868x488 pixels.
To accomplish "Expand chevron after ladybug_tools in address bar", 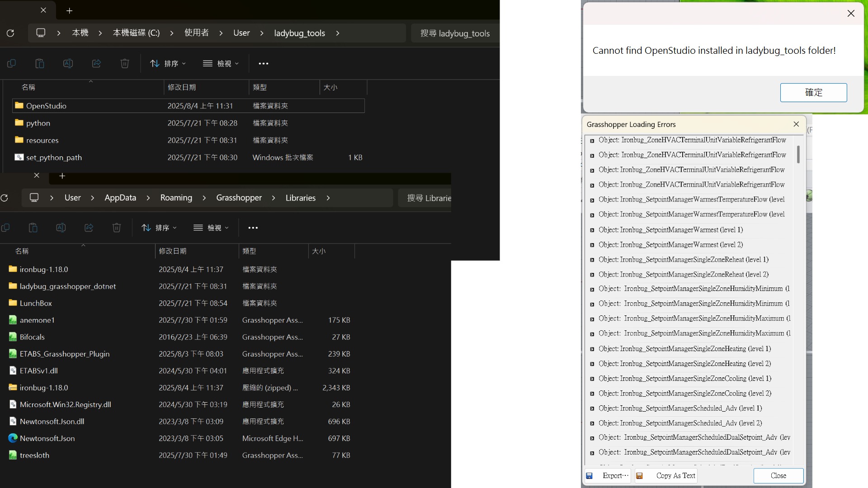I will (x=338, y=33).
